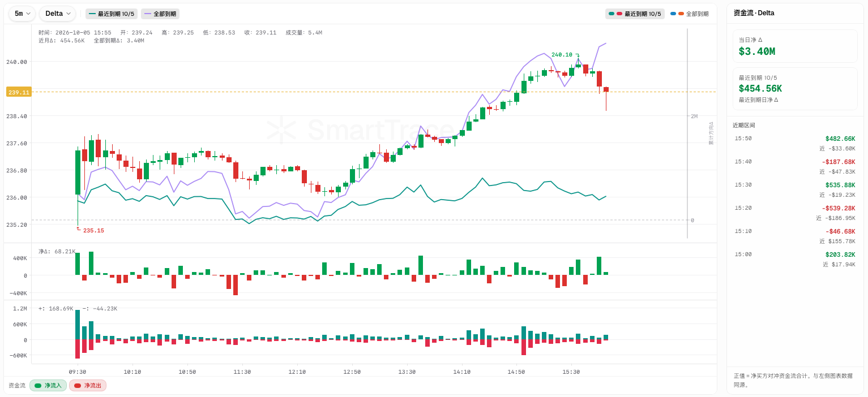Toggle 全部到期 legend with blue-orange dots

click(689, 14)
